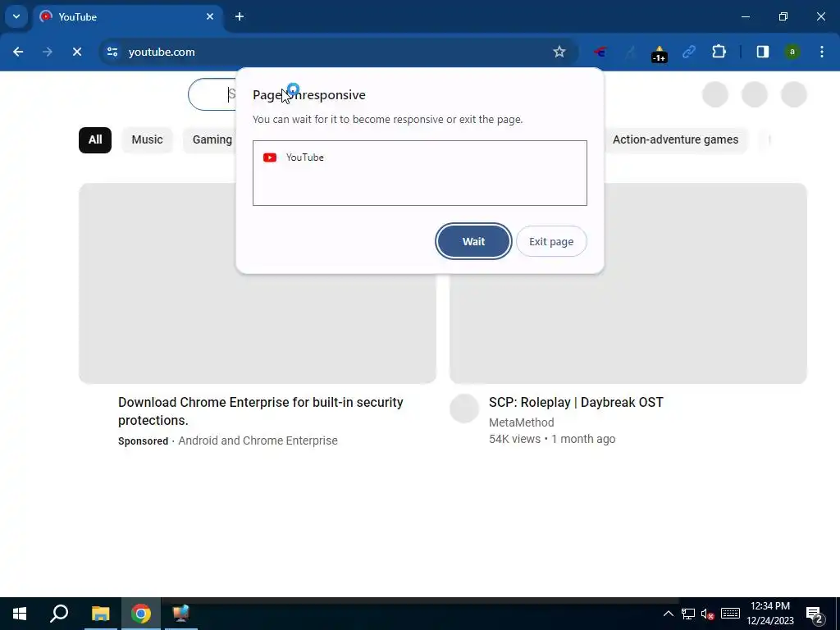
Task: Close the YouTube tab
Action: pyautogui.click(x=210, y=16)
